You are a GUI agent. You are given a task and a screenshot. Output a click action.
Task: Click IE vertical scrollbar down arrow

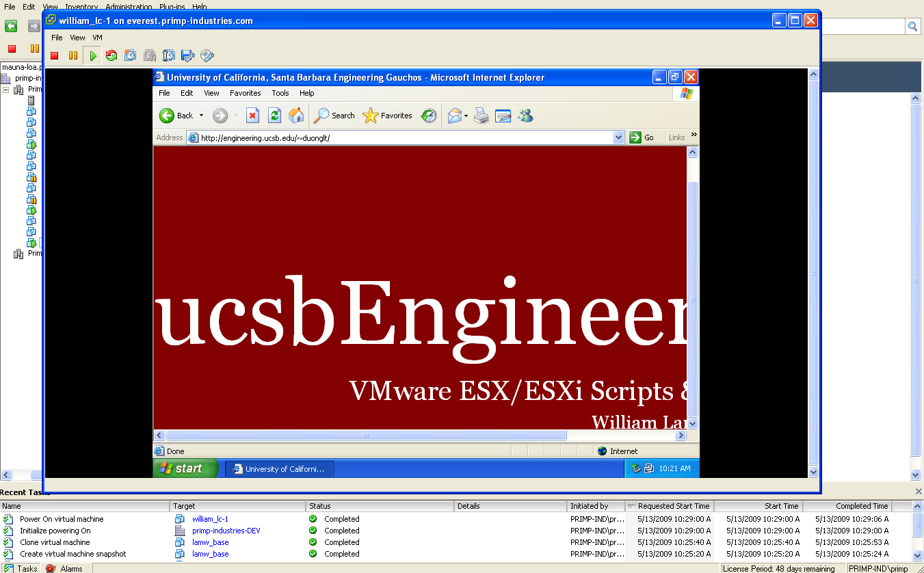692,424
